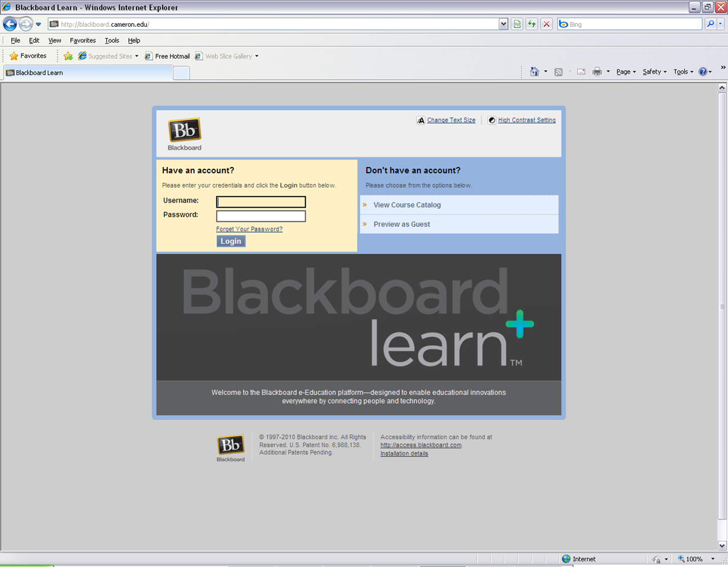The height and width of the screenshot is (567, 728).
Task: Click the vertical scrollbar down arrow
Action: (722, 546)
